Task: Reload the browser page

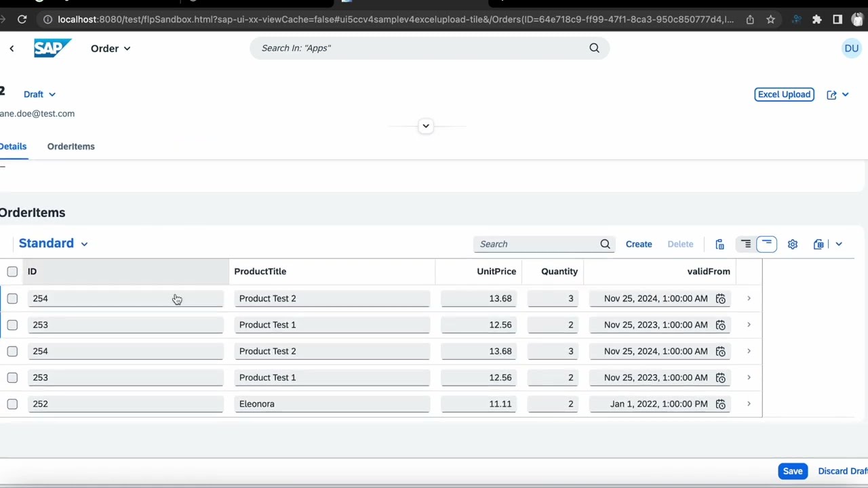Action: coord(22,20)
